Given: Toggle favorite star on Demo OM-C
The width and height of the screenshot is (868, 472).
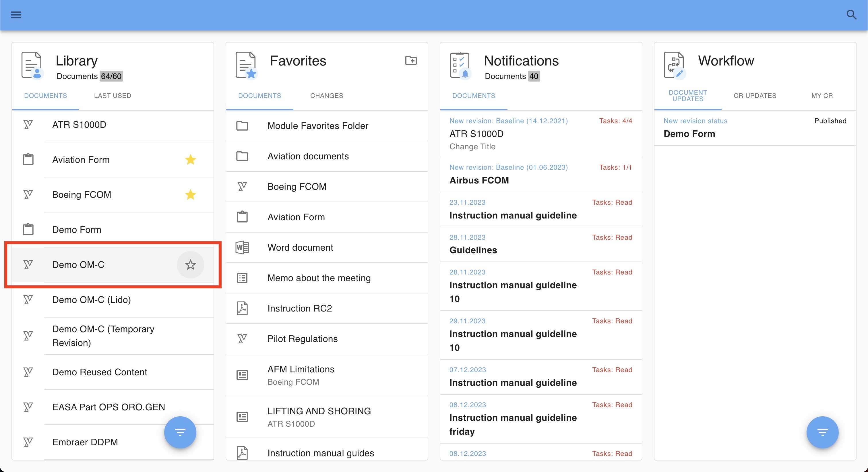Looking at the screenshot, I should pyautogui.click(x=190, y=265).
